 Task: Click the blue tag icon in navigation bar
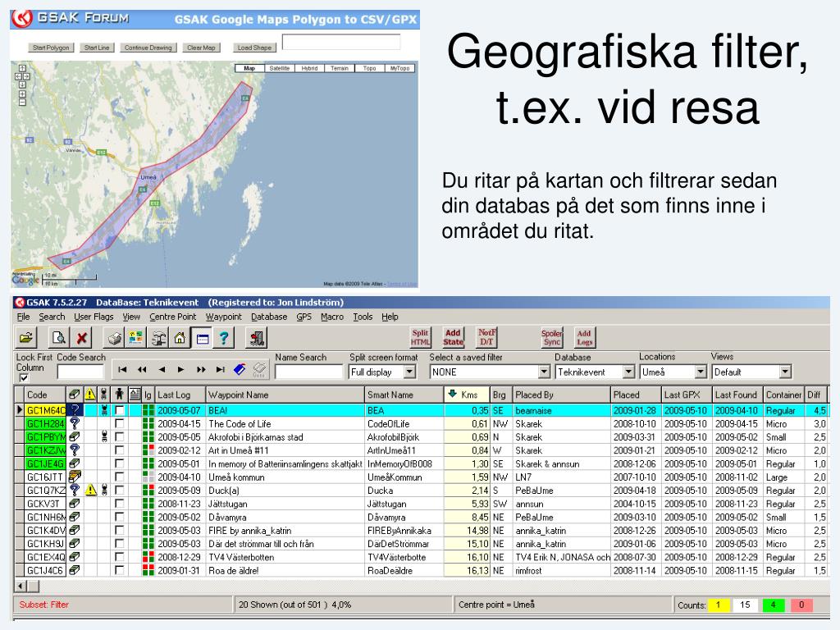pos(240,369)
